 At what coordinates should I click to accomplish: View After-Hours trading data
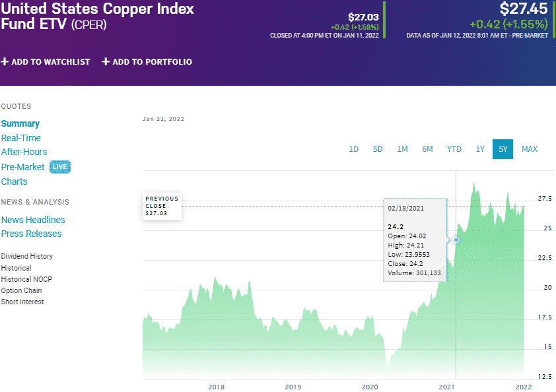click(x=24, y=152)
